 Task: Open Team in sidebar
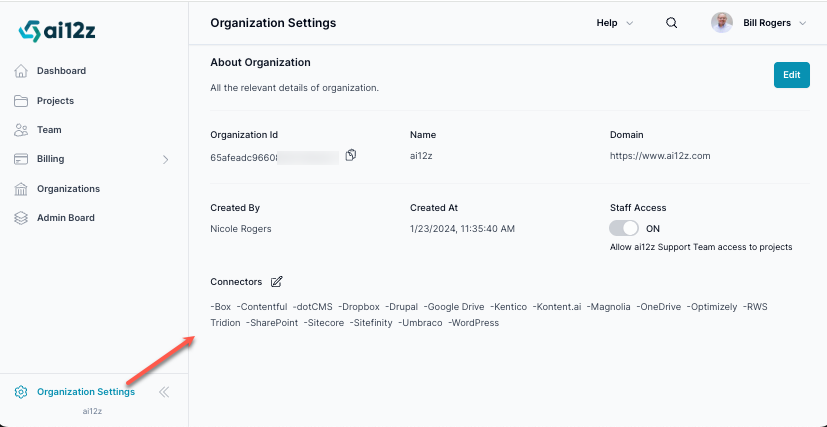(49, 130)
